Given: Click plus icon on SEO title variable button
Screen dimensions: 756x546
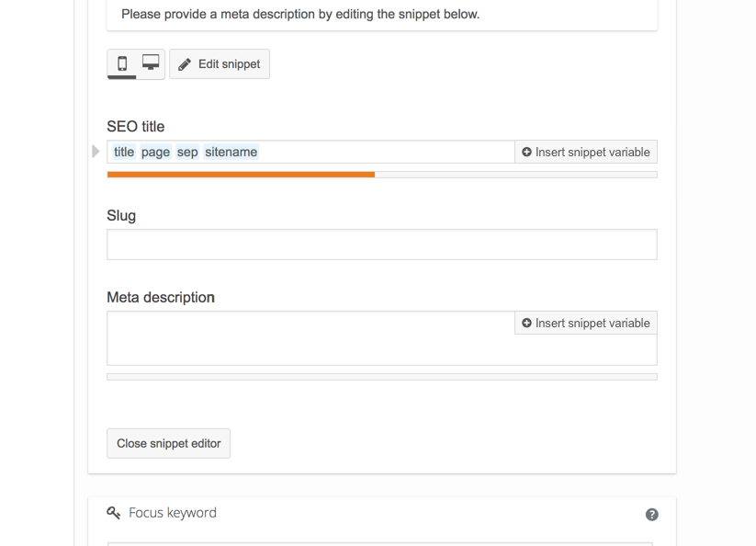Looking at the screenshot, I should [526, 151].
